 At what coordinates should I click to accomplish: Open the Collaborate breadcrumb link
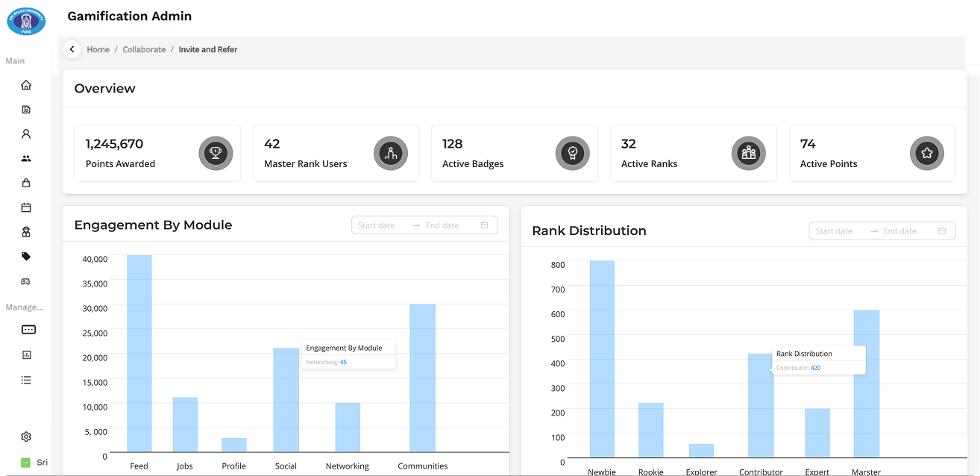coord(144,49)
